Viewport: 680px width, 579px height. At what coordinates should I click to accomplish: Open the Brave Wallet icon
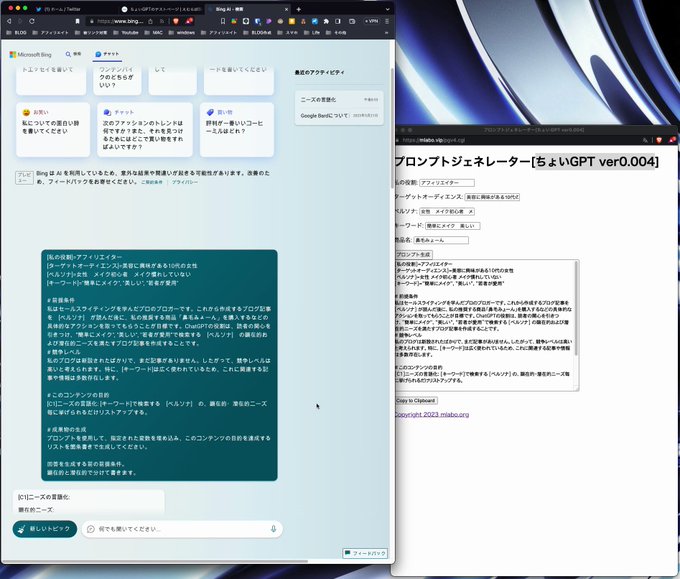coord(352,21)
